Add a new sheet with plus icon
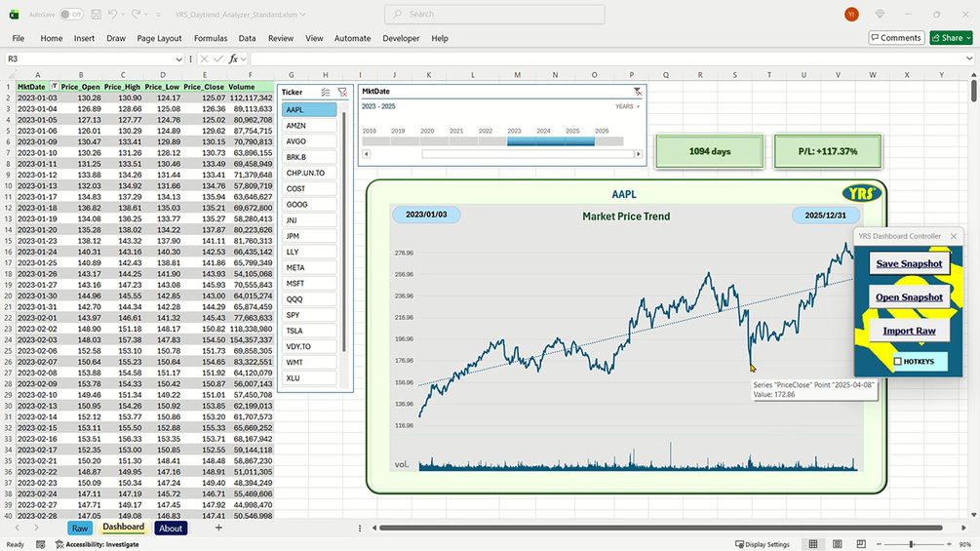 [x=218, y=528]
